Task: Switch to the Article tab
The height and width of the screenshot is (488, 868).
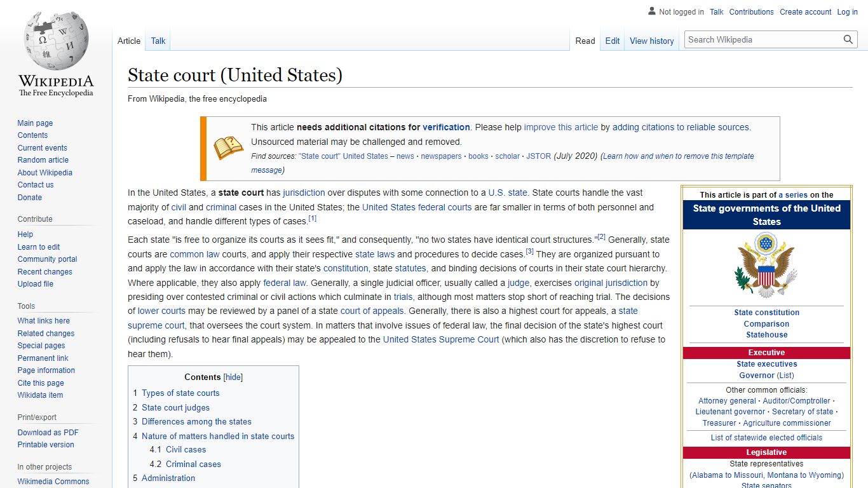Action: click(129, 41)
